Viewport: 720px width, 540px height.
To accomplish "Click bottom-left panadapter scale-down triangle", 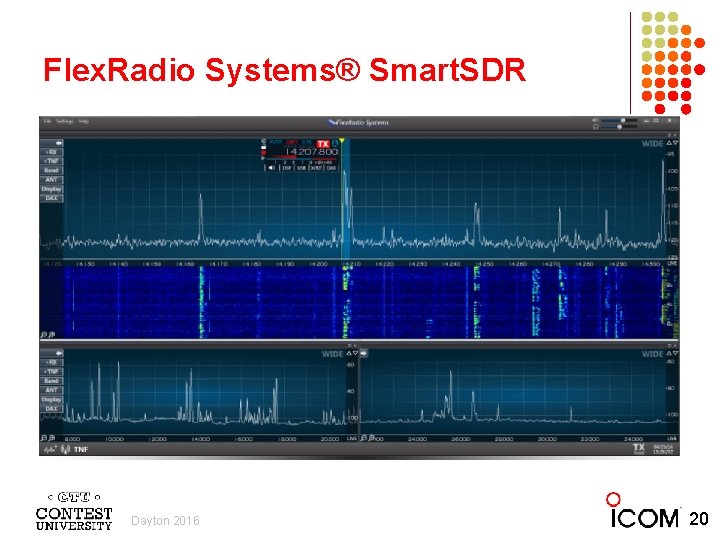I will click(355, 353).
